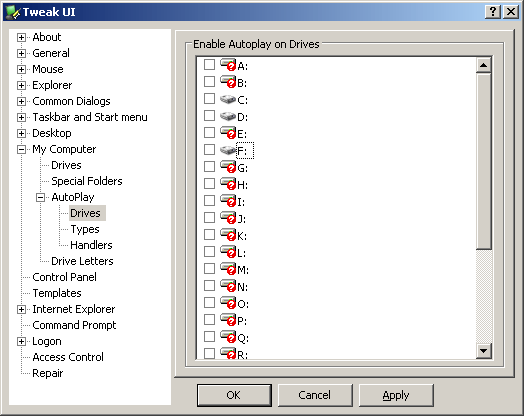Open the Command Prompt page
The height and width of the screenshot is (416, 524).
pos(74,326)
